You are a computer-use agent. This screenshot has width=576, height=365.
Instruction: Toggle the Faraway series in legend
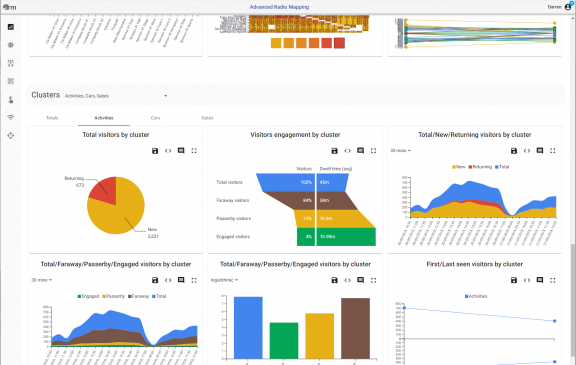138,296
